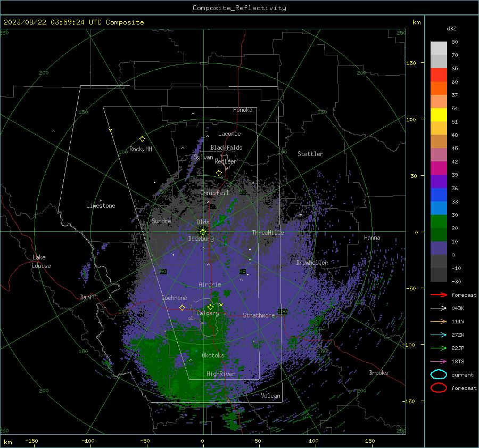Click the HighRiver label

point(221,374)
